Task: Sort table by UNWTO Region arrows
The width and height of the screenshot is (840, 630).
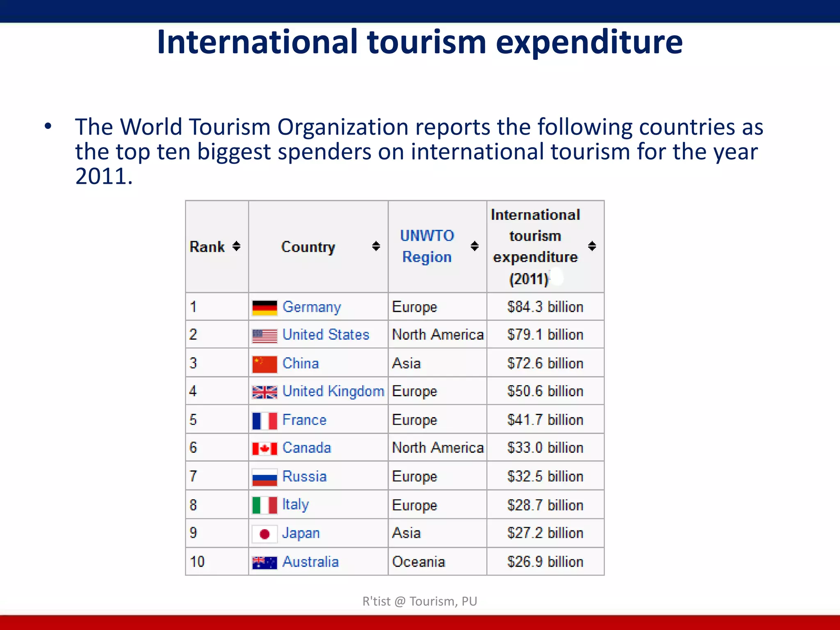Action: [x=475, y=246]
